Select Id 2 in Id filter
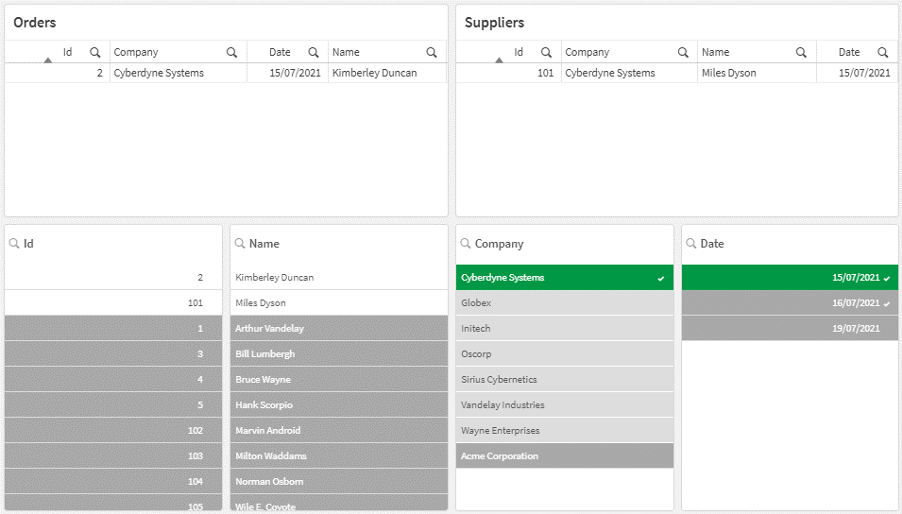Screen dimensions: 902x514 point(113,278)
